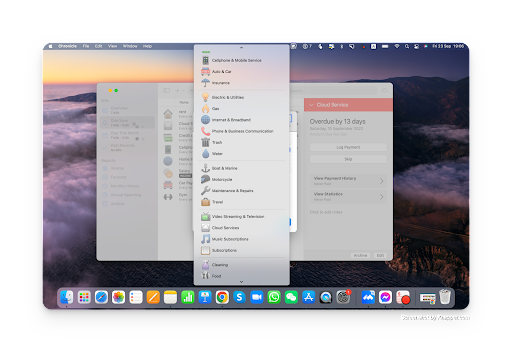512x363 pixels.
Task: Open the View menu
Action: pyautogui.click(x=112, y=46)
